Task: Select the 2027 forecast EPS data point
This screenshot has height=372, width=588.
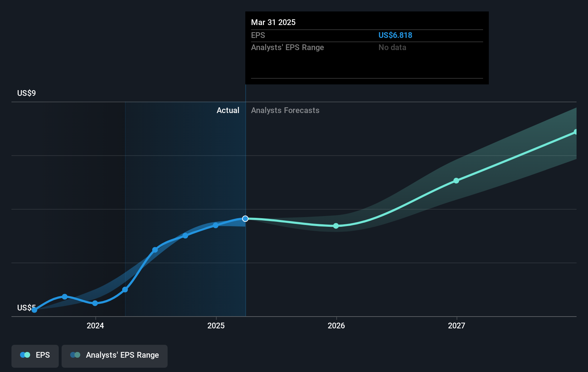Action: point(456,181)
